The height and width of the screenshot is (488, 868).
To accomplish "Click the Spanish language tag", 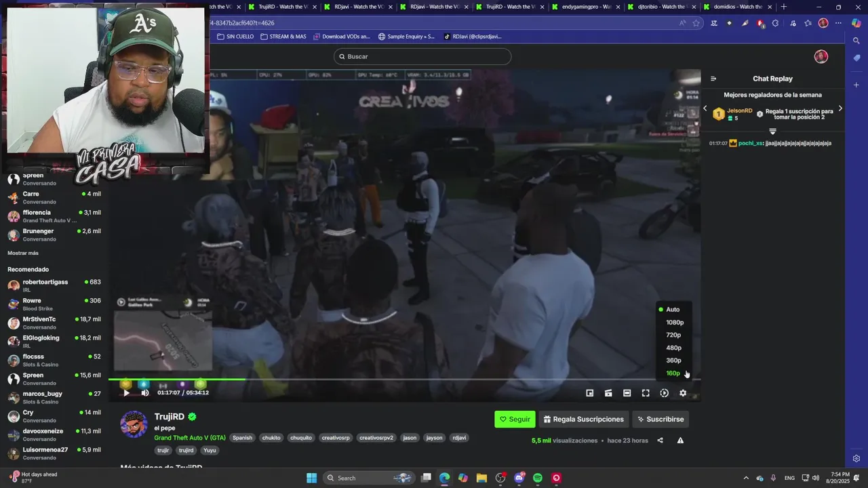I will pyautogui.click(x=242, y=438).
